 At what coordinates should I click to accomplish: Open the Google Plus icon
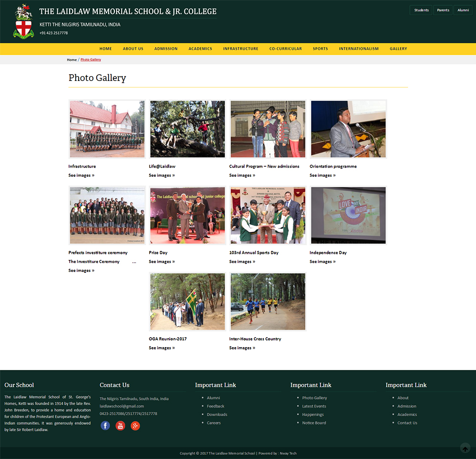pyautogui.click(x=135, y=426)
